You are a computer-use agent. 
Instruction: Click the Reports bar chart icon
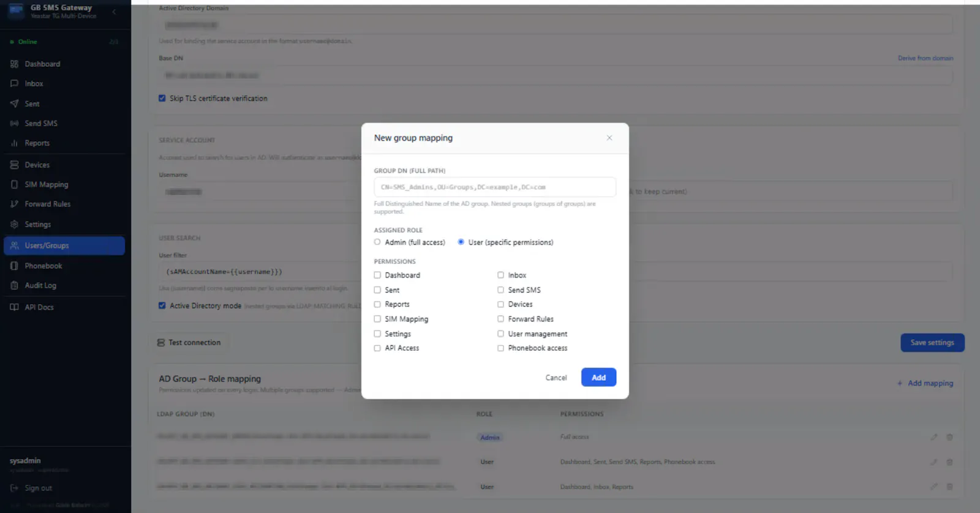point(14,143)
